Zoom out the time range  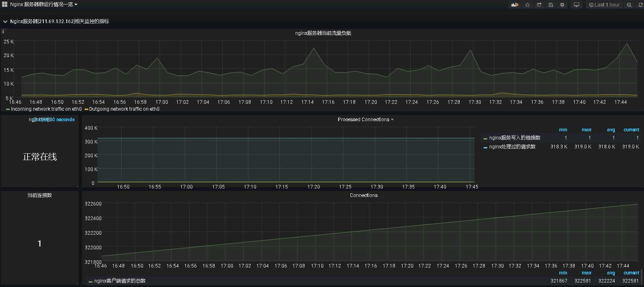(x=629, y=5)
